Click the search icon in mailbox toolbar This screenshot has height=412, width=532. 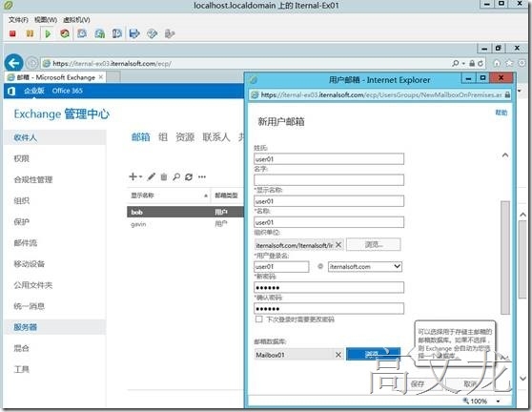coord(176,176)
